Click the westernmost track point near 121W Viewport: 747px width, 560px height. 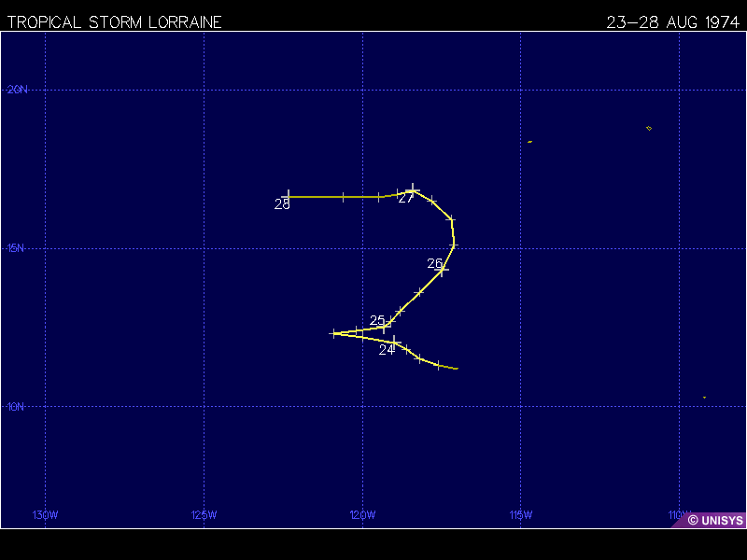[x=334, y=333]
